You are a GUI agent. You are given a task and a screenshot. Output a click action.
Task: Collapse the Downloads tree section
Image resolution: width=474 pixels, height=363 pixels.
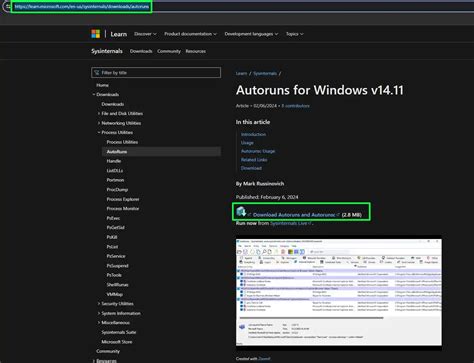coord(94,95)
